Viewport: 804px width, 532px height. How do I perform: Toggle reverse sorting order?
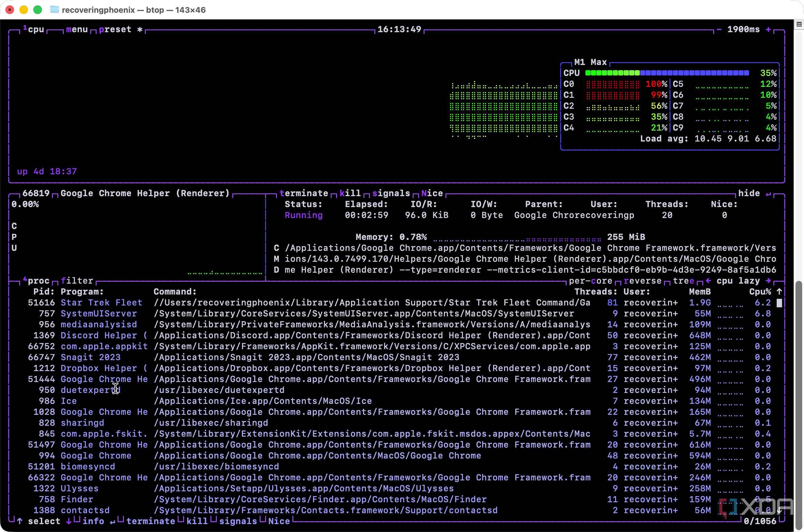coord(642,281)
